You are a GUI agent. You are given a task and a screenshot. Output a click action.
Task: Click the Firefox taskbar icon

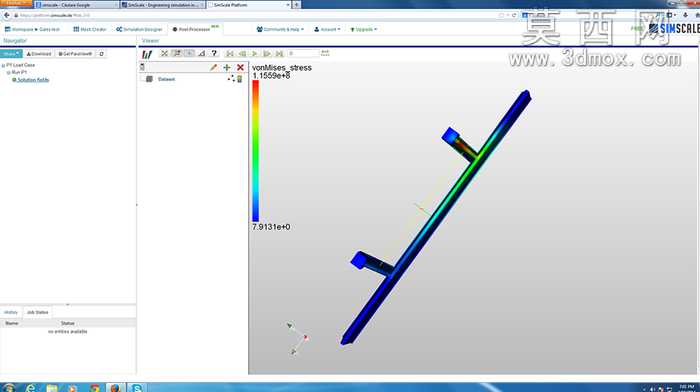pyautogui.click(x=115, y=388)
